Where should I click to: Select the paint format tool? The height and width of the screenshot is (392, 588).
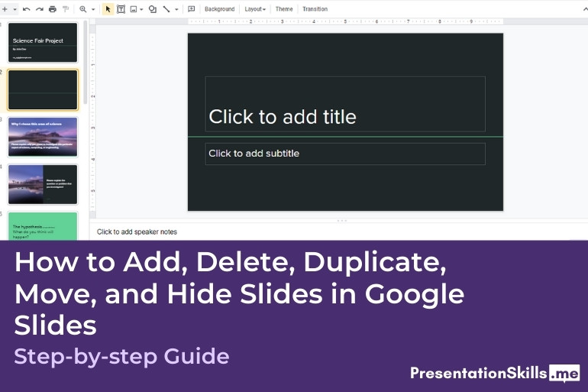coord(66,9)
